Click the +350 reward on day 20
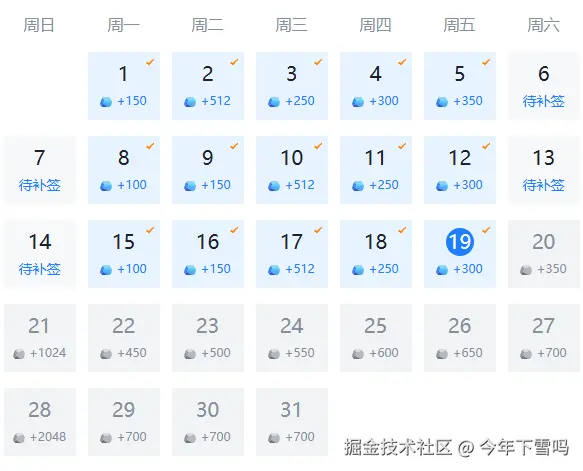Viewport: 583px width, 471px height. tap(552, 269)
